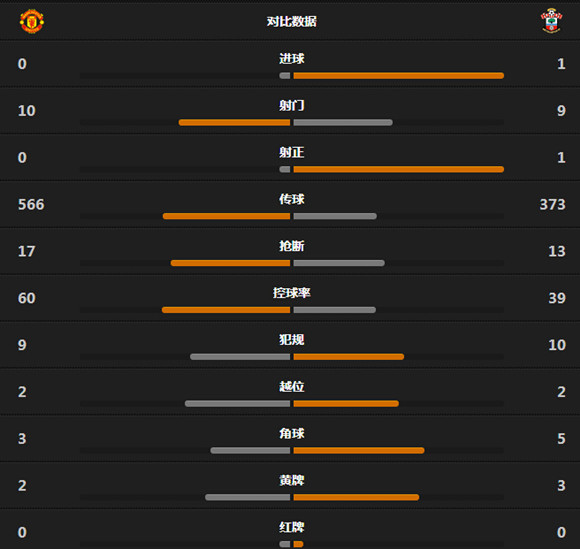Image resolution: width=580 pixels, height=549 pixels.
Task: Click the 传球 value 566
Action: coord(31,205)
